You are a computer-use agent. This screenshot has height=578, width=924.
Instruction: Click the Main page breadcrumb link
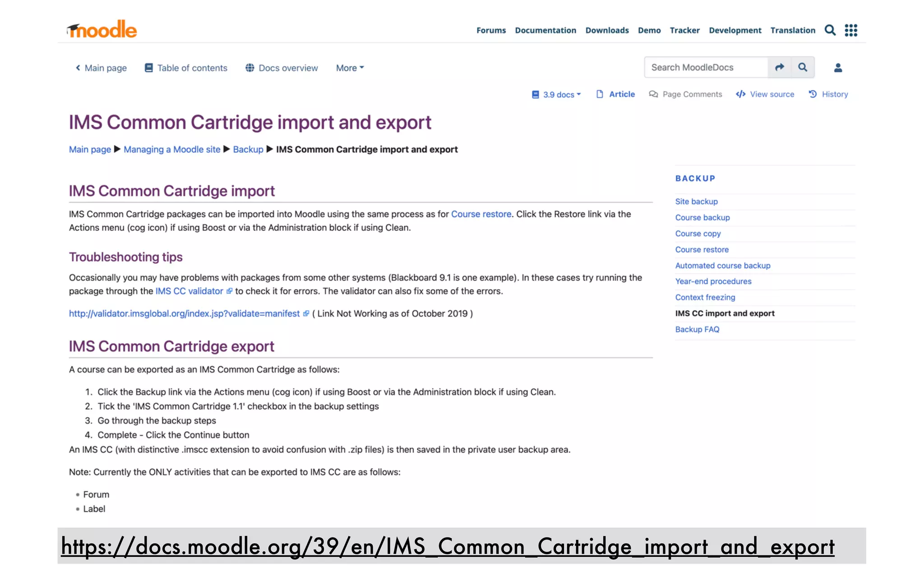pos(90,149)
